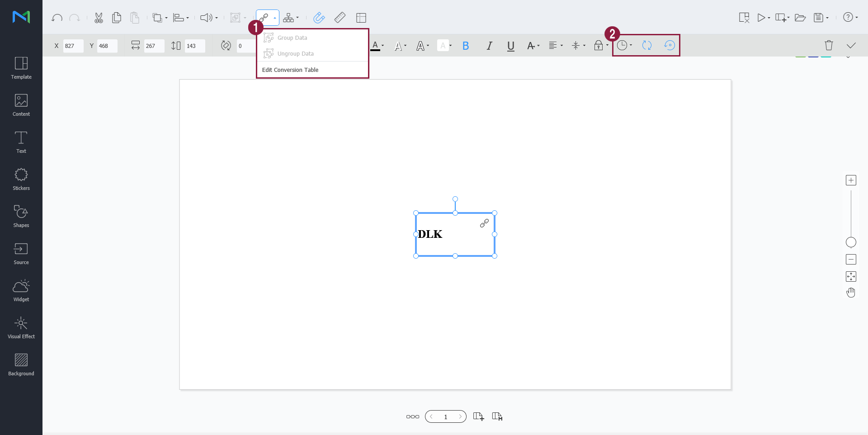The width and height of the screenshot is (868, 435).
Task: Open the Stickers panel
Action: (x=21, y=180)
